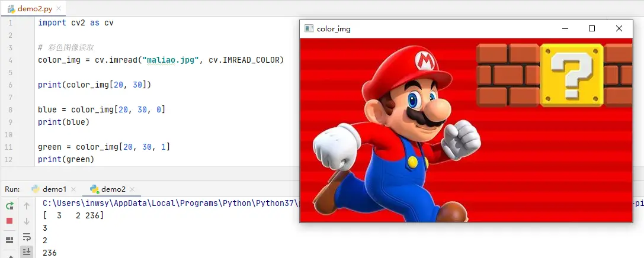Close the demo2.py editor tab

pyautogui.click(x=59, y=9)
